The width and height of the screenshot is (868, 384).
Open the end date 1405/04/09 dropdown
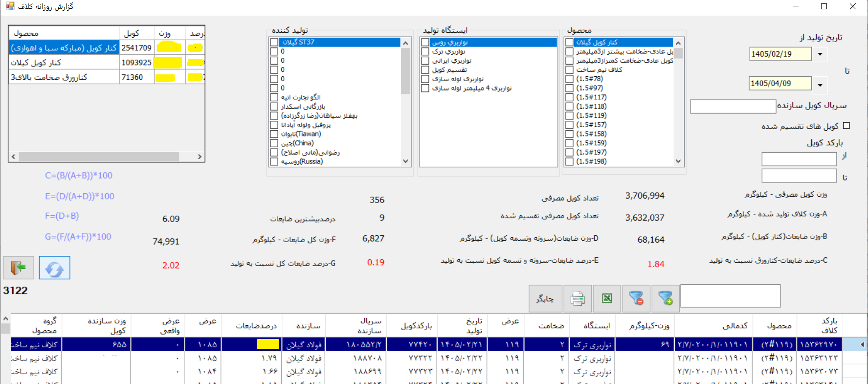(820, 84)
